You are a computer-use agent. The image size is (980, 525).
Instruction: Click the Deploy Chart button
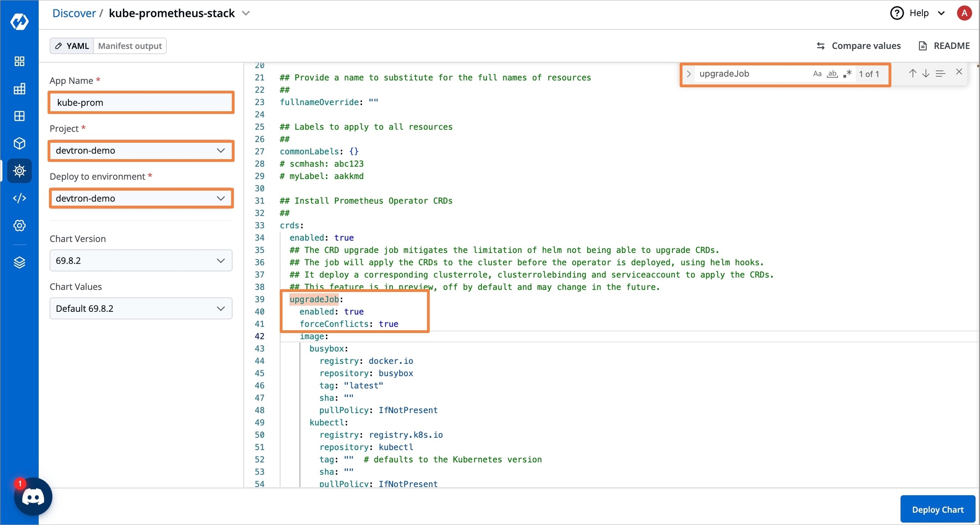pos(937,509)
